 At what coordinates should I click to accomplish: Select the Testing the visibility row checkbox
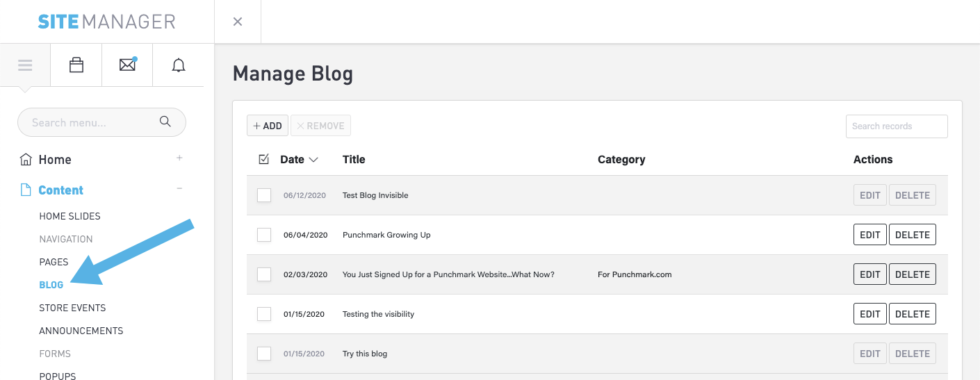tap(264, 314)
